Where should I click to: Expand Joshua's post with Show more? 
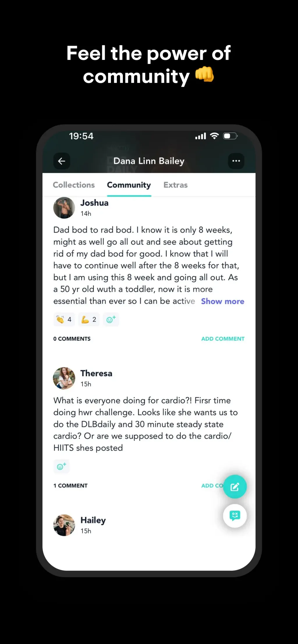[223, 301]
